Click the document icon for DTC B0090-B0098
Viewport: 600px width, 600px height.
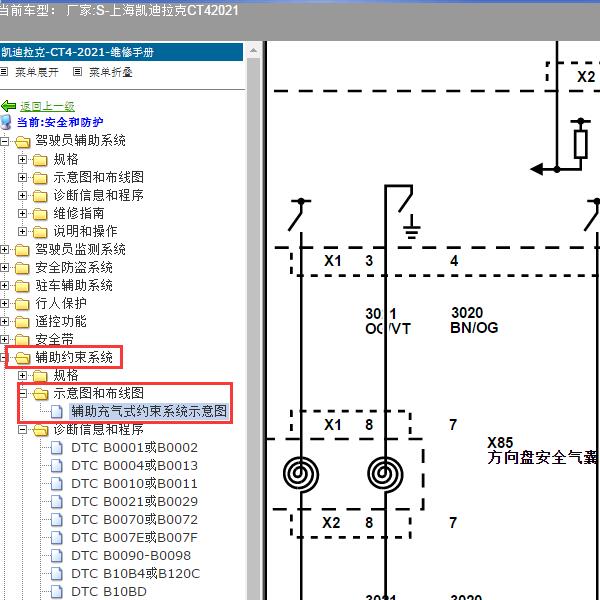[57, 555]
